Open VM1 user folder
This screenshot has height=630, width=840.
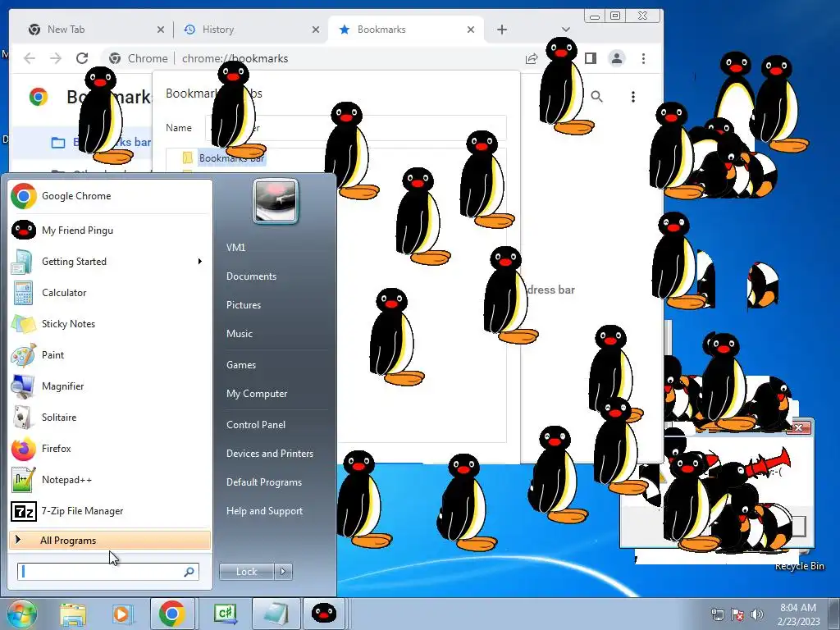[235, 248]
